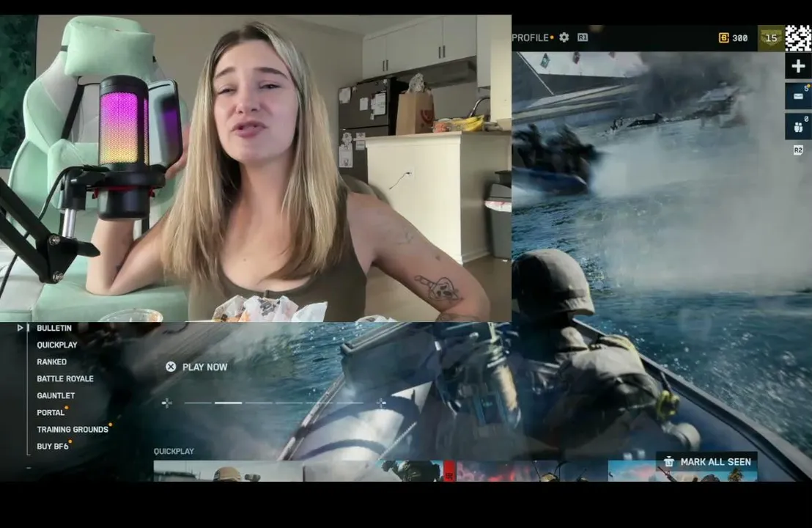The image size is (812, 528).
Task: Open the first Quickplay thumbnail with soldier
Action: 229,471
